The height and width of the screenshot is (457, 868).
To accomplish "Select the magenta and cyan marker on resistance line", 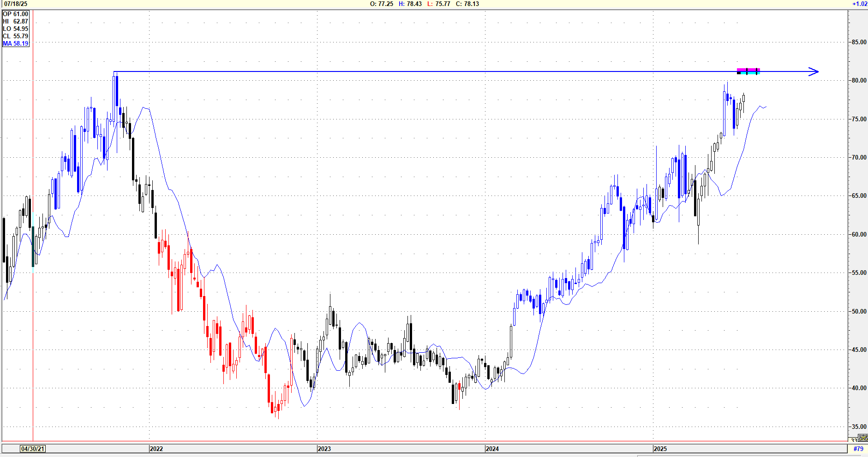I will coord(748,71).
